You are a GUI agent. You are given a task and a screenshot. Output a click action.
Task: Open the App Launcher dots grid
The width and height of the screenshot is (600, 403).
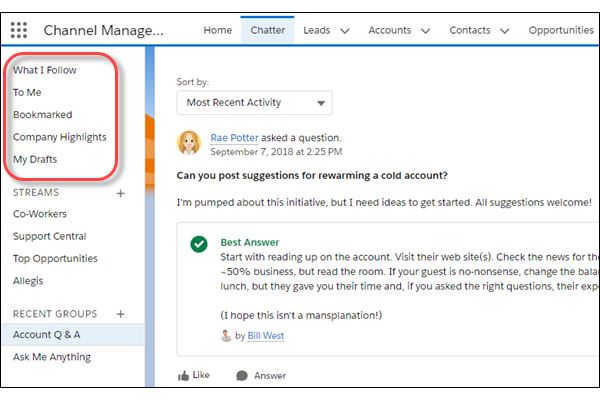(x=19, y=30)
